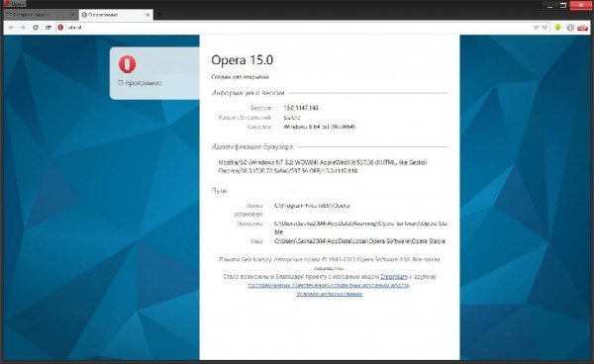Maximize the Opera window
Image resolution: width=594 pixels, height=364 pixels.
(563, 5)
